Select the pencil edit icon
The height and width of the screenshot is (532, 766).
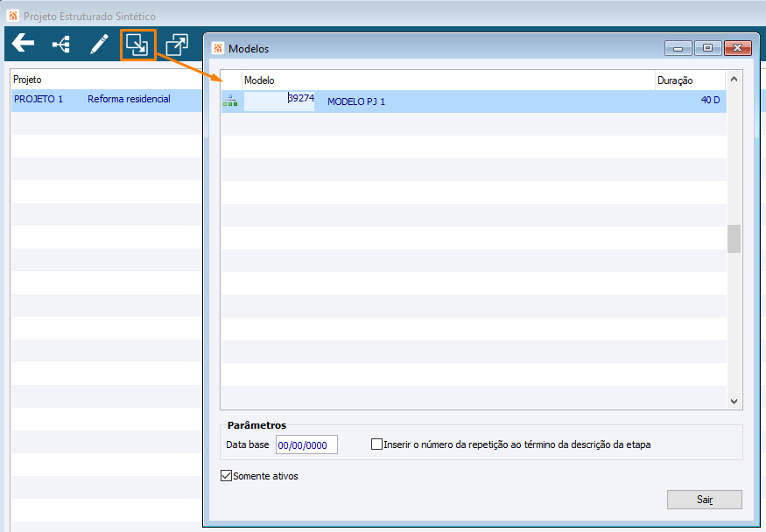pyautogui.click(x=99, y=45)
